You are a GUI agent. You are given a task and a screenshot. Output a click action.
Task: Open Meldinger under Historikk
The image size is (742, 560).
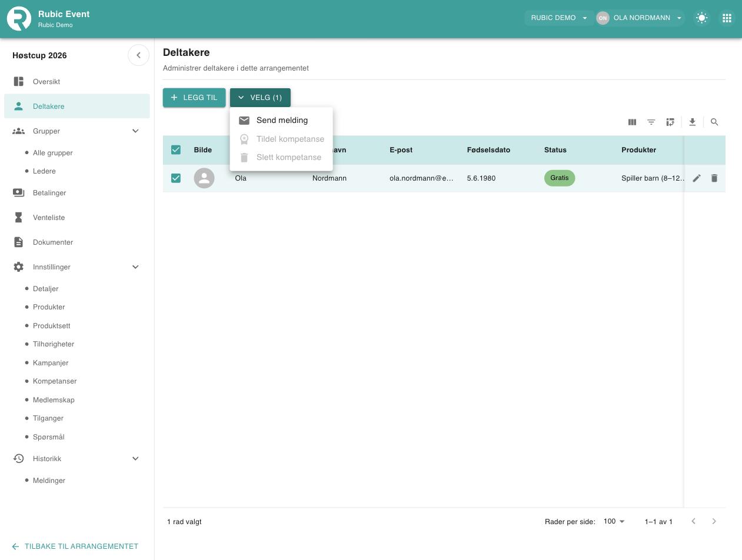click(x=49, y=481)
